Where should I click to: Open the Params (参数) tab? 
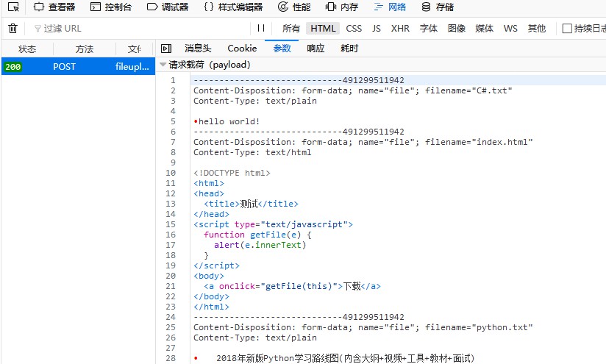point(282,49)
